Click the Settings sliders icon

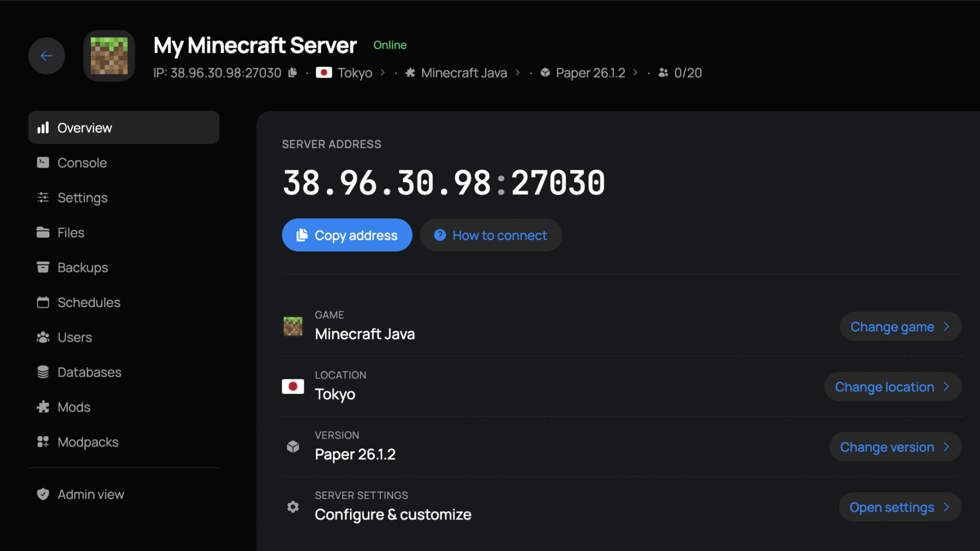(x=43, y=197)
